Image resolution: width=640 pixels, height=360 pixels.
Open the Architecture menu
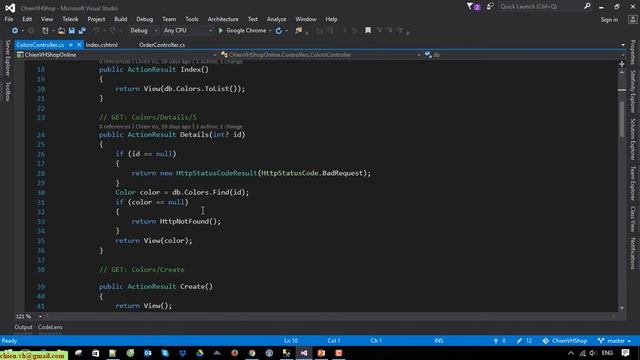tap(223, 19)
